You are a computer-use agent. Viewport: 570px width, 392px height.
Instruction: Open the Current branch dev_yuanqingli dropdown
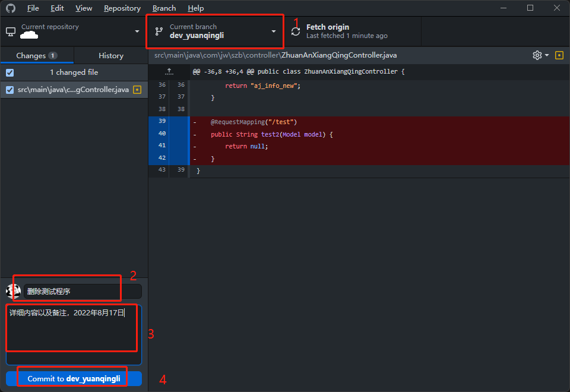point(215,31)
